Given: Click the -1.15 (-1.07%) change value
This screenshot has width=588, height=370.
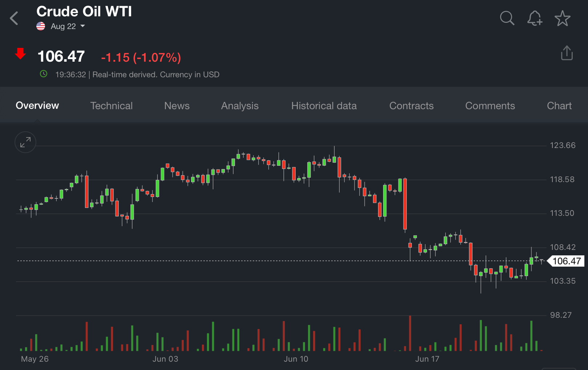Looking at the screenshot, I should (141, 57).
